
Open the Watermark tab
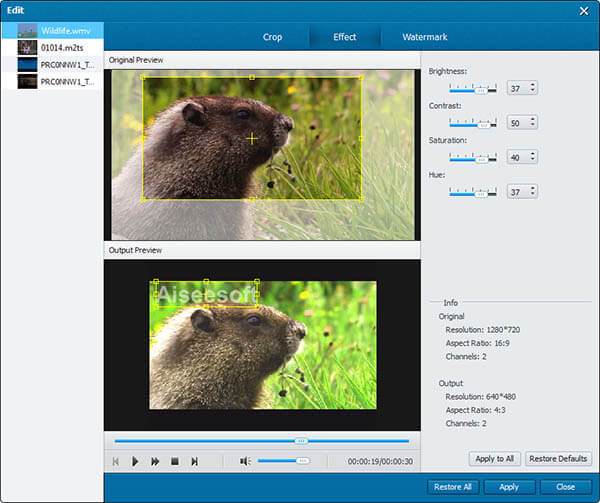click(x=425, y=37)
